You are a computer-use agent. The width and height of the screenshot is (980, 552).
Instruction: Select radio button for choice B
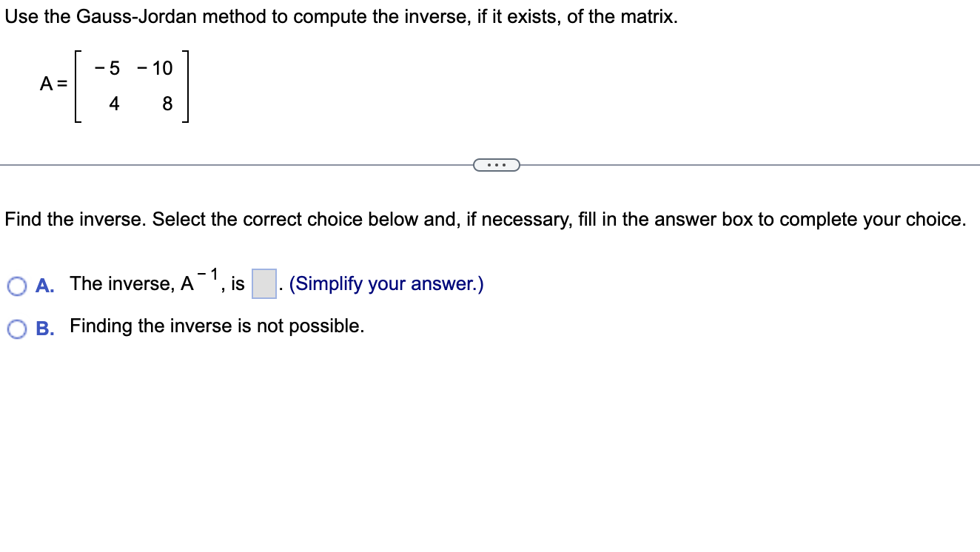click(16, 328)
